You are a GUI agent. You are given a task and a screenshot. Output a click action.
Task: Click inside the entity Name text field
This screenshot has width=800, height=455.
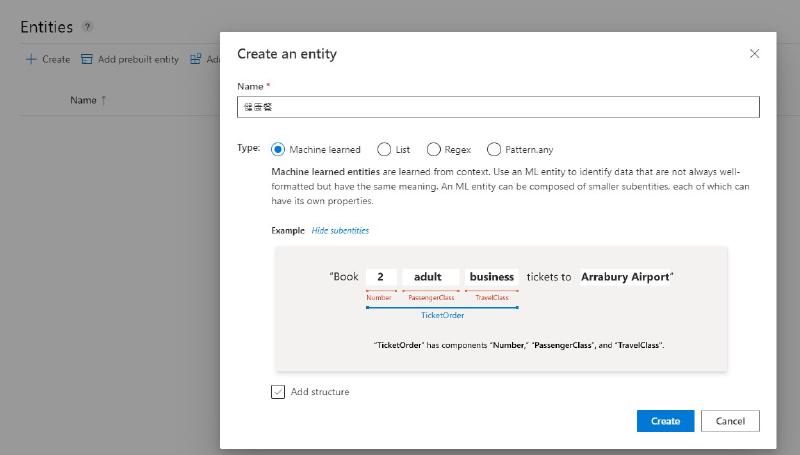tap(498, 107)
